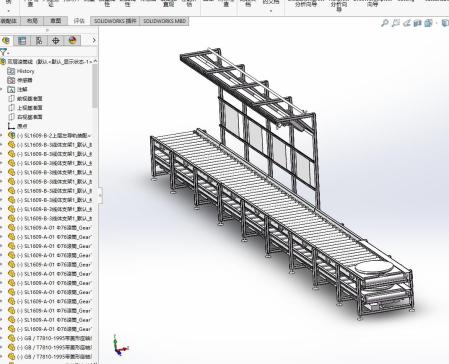Select the History item in the tree

[25, 71]
